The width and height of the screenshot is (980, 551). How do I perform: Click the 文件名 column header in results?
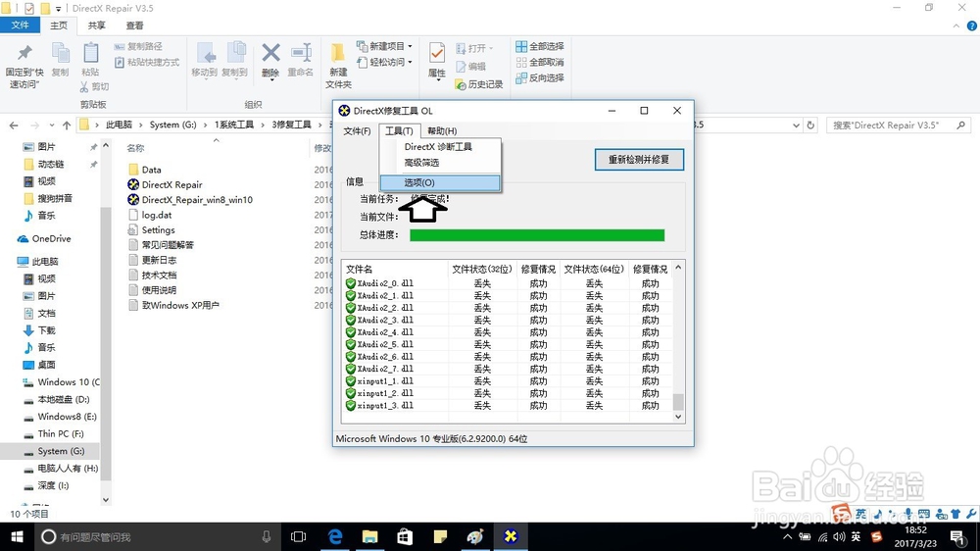tap(360, 269)
